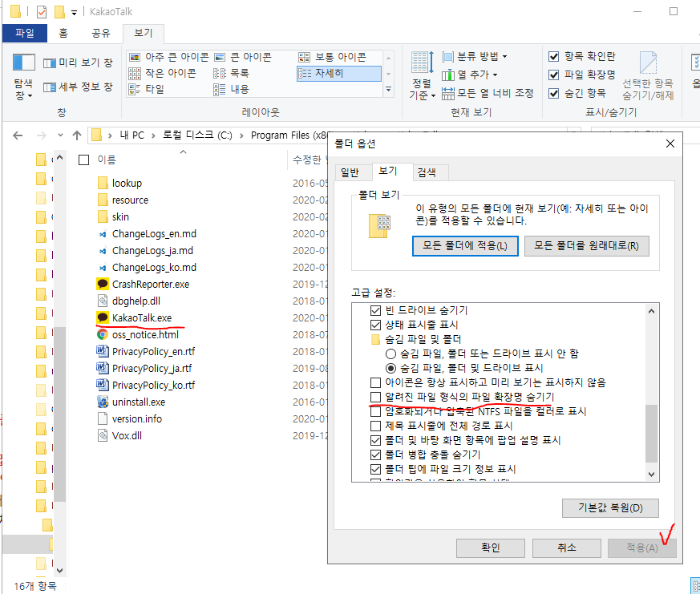Select the dbghelp.dll file icon
Viewport: 700px width, 594px height.
pos(103,301)
